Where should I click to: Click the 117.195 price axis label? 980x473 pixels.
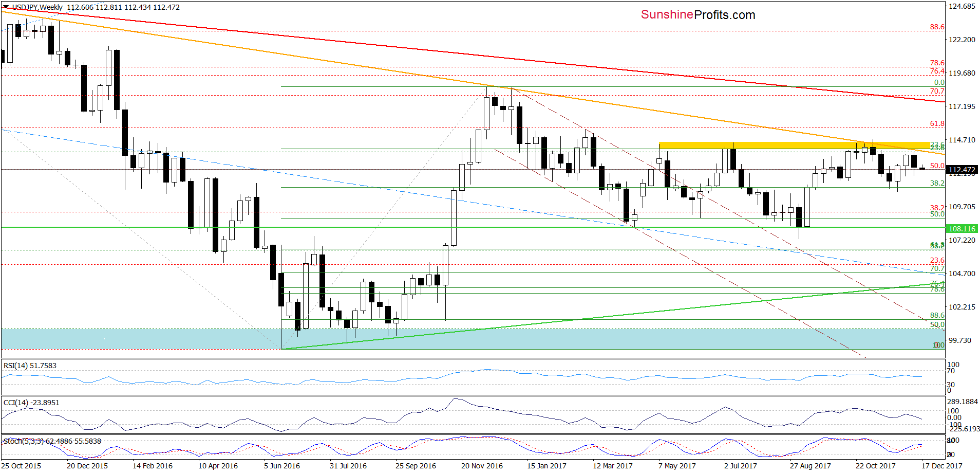pos(962,106)
